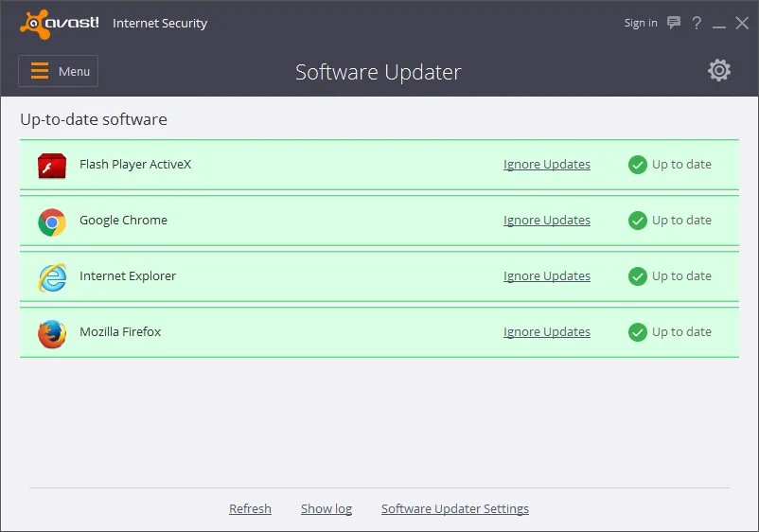Select the Mozilla Firefox name text
Screen dimensions: 759x532
point(120,331)
